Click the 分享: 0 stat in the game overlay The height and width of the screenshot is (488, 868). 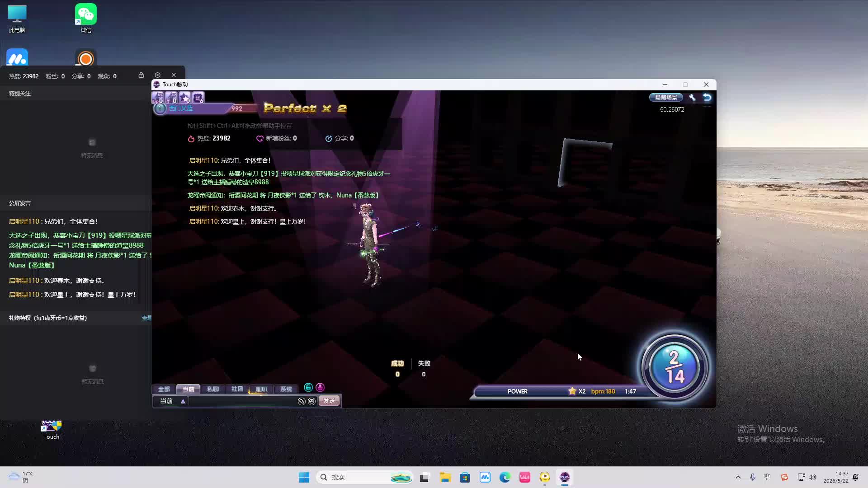coord(340,138)
